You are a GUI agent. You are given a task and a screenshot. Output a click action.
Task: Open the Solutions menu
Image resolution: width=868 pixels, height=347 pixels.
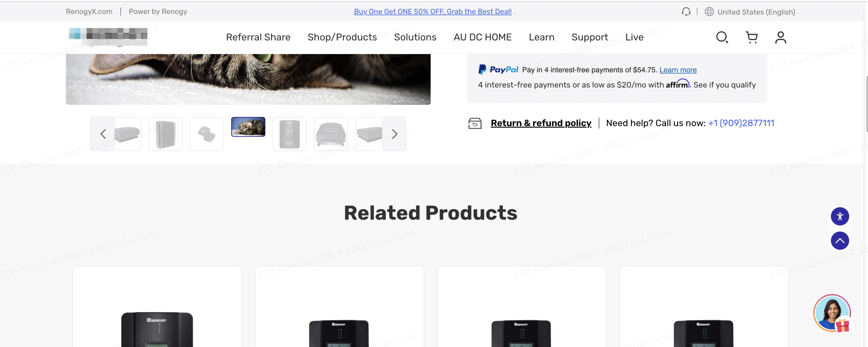tap(415, 37)
